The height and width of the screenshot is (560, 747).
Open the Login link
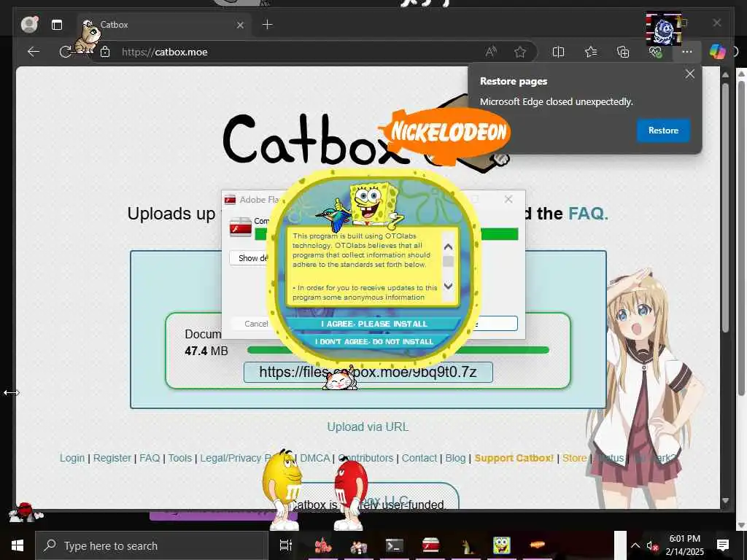(x=72, y=458)
